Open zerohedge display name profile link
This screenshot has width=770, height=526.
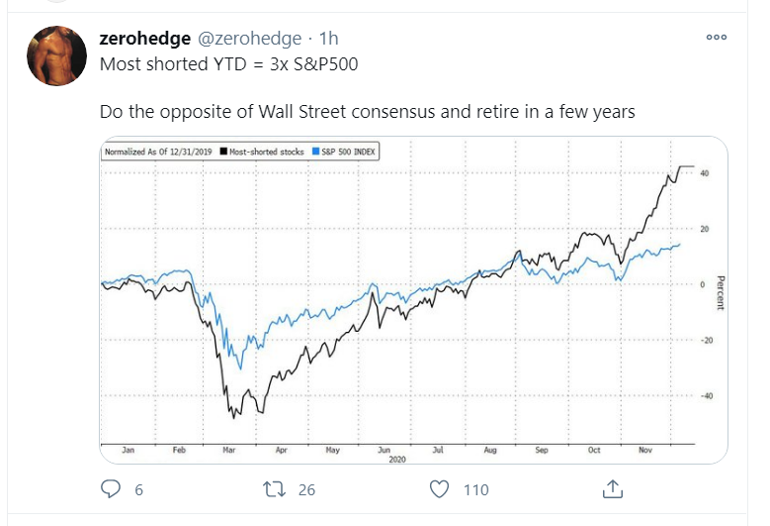click(x=146, y=38)
